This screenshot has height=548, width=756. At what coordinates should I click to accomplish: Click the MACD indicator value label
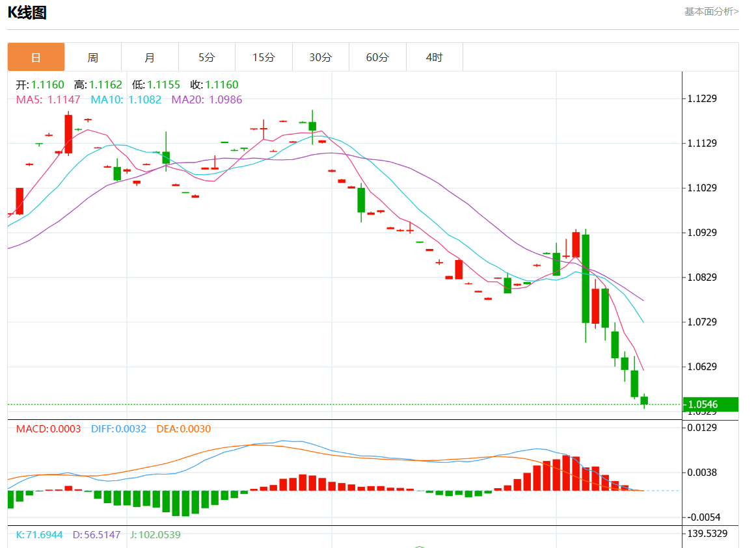tap(48, 429)
